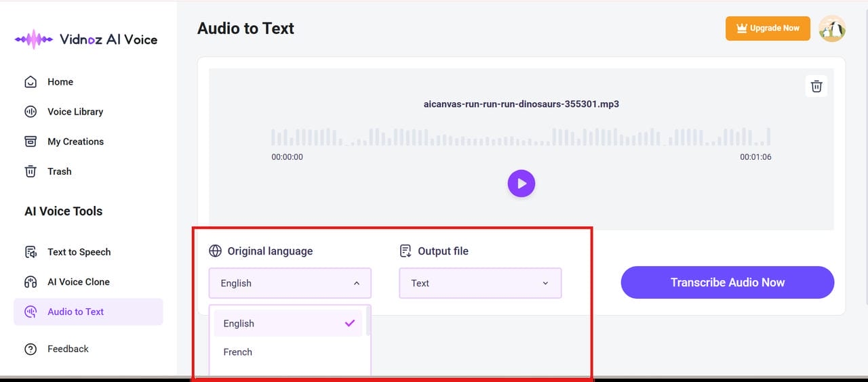Click the Audio to Text icon
Viewport: 868px width, 382px height.
coord(31,312)
